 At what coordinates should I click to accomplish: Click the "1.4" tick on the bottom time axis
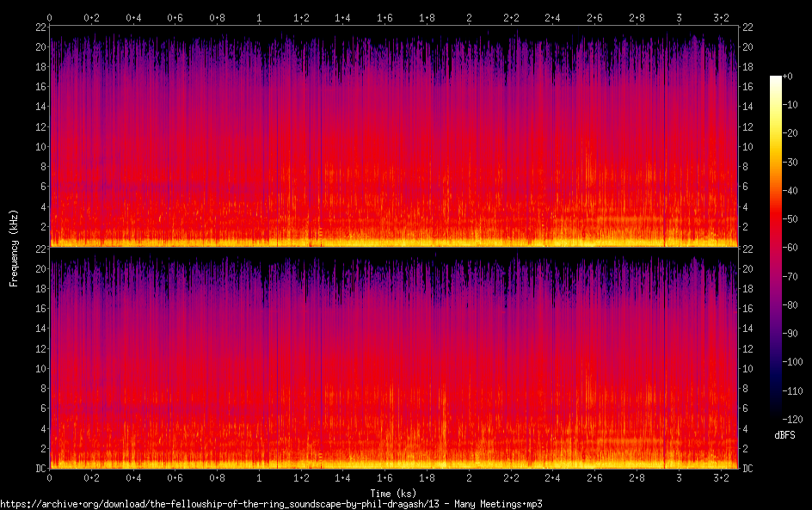click(342, 478)
